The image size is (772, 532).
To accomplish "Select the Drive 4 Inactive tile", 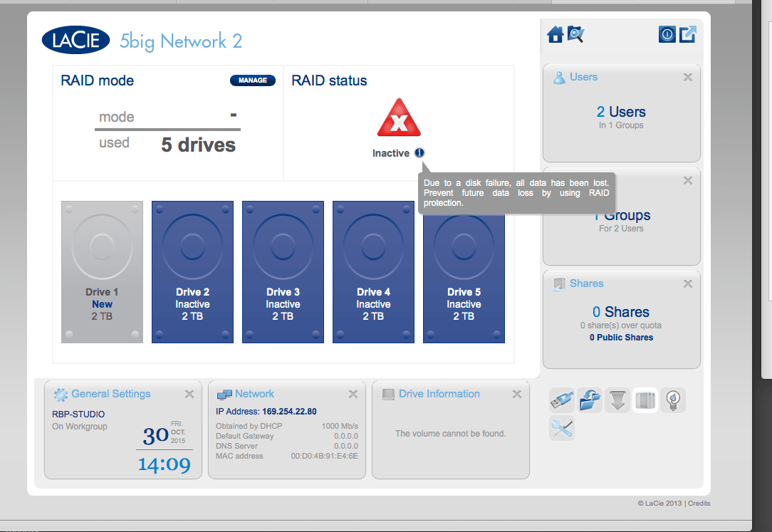I will click(374, 271).
